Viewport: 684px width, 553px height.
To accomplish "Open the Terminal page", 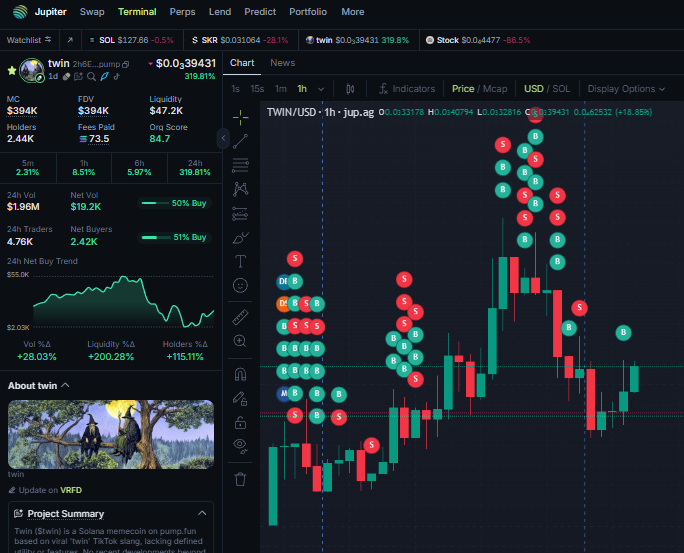I will click(137, 12).
